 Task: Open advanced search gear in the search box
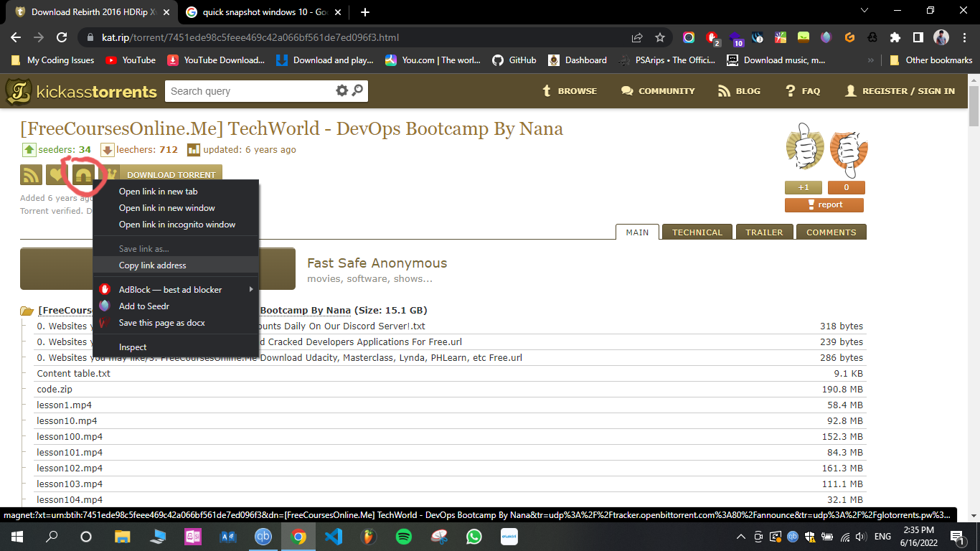point(341,90)
